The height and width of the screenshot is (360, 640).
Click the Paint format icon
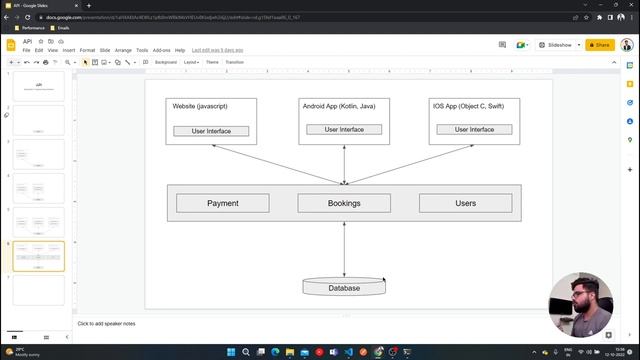pos(55,62)
